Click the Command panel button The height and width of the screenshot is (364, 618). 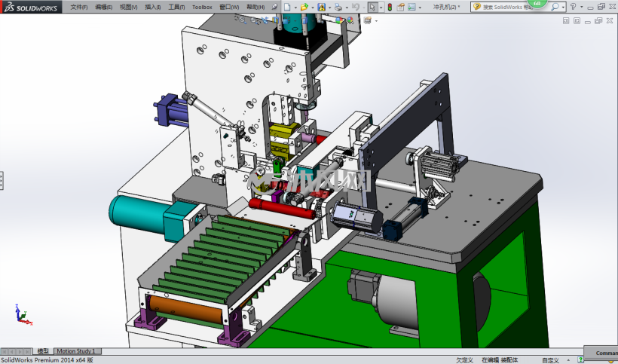click(x=601, y=353)
